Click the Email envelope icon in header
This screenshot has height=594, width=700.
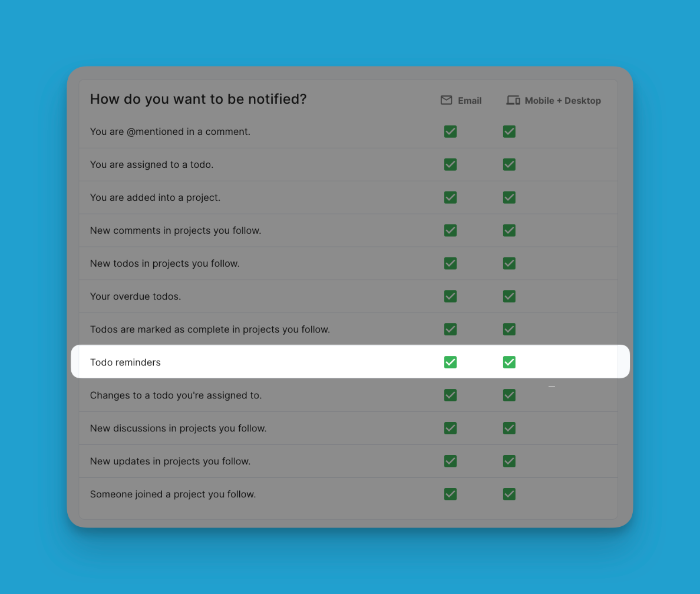coord(446,100)
